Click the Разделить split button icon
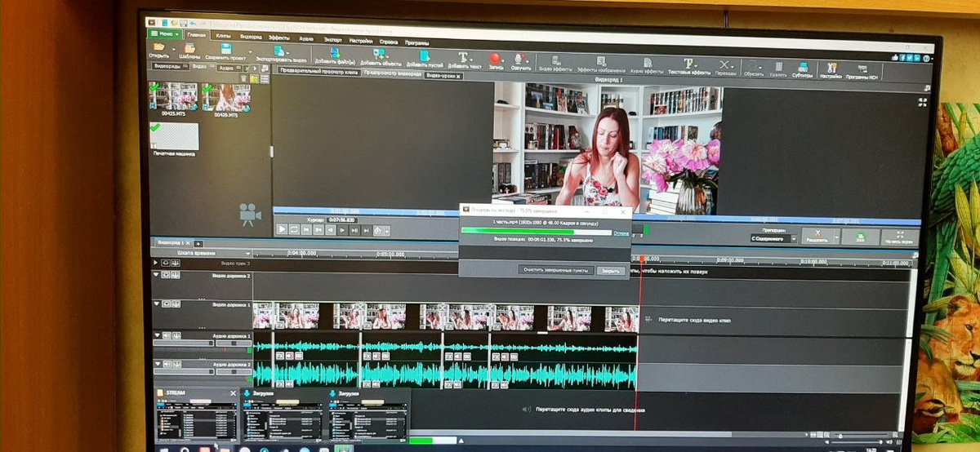Screen dimensions: 980x452 pos(816,236)
